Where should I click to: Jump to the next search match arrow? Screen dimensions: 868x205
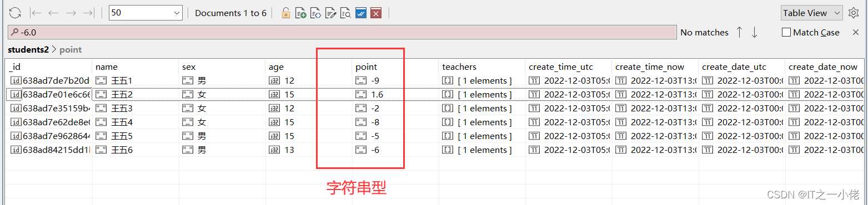pyautogui.click(x=754, y=32)
